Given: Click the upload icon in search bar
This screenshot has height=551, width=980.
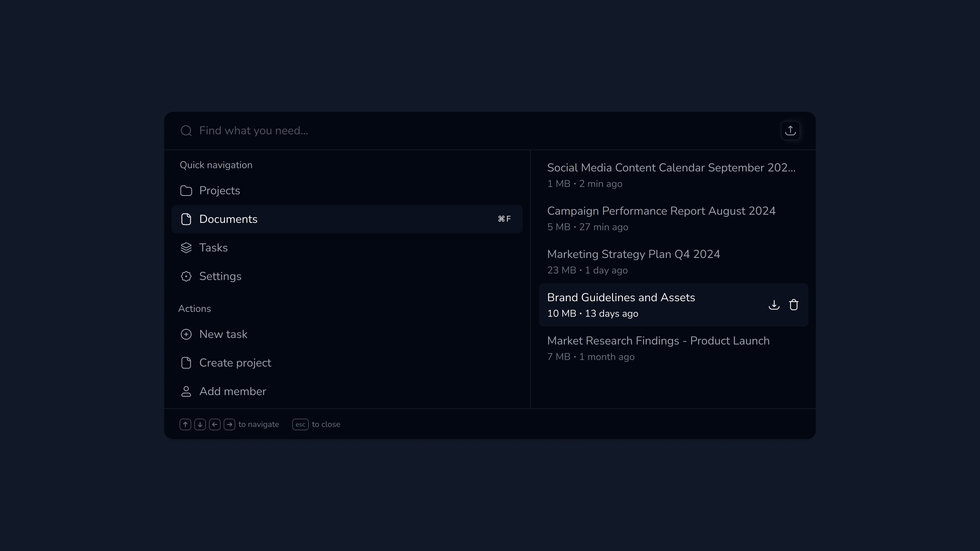Looking at the screenshot, I should coord(790,131).
